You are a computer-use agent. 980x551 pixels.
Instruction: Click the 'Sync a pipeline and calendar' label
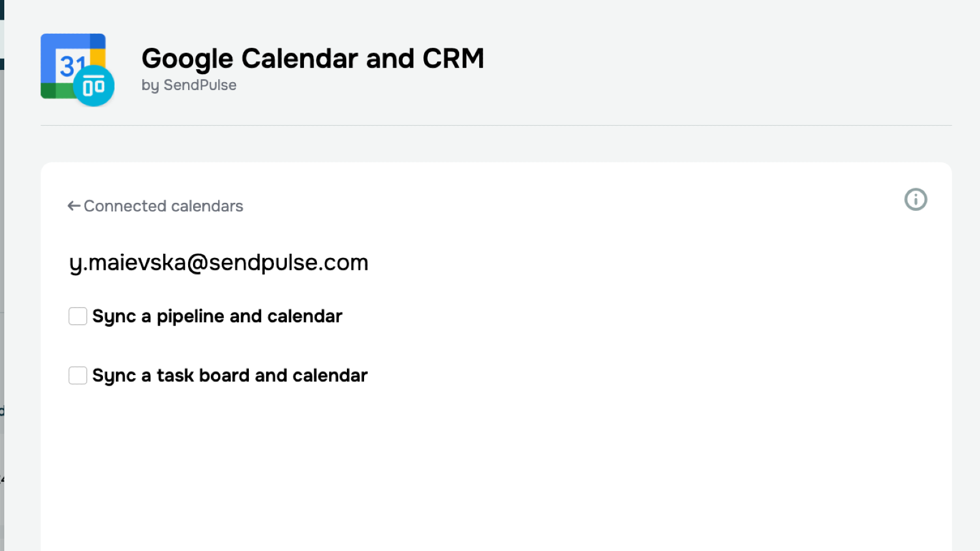[x=217, y=316]
